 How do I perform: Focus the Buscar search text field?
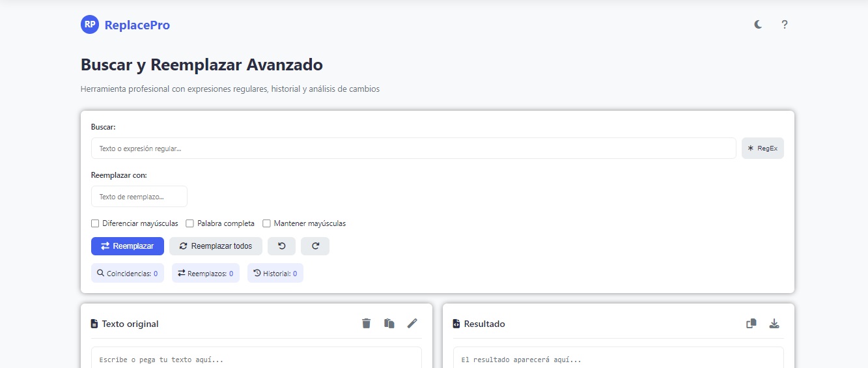(413, 149)
